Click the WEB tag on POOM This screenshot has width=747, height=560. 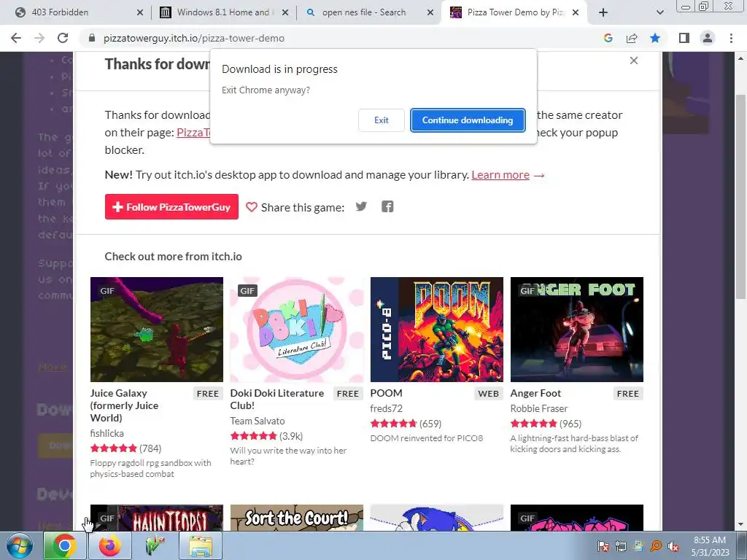pyautogui.click(x=488, y=393)
